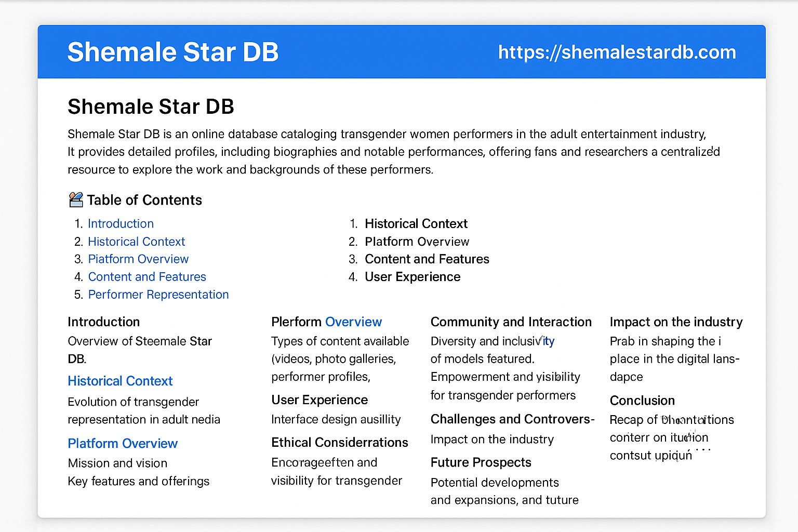Click 'Prab in shaping the i' text
The width and height of the screenshot is (798, 532).
(x=666, y=341)
